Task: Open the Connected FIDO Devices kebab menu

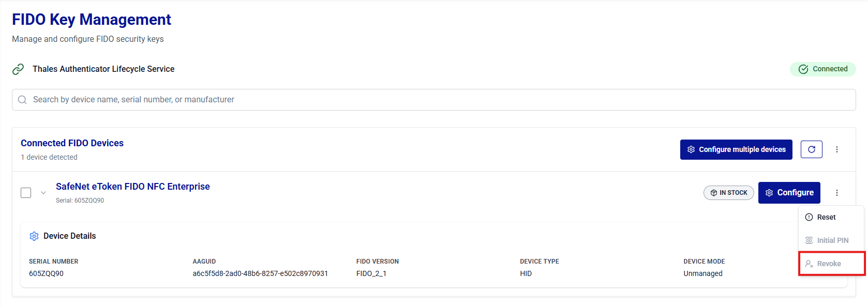Action: pos(837,149)
